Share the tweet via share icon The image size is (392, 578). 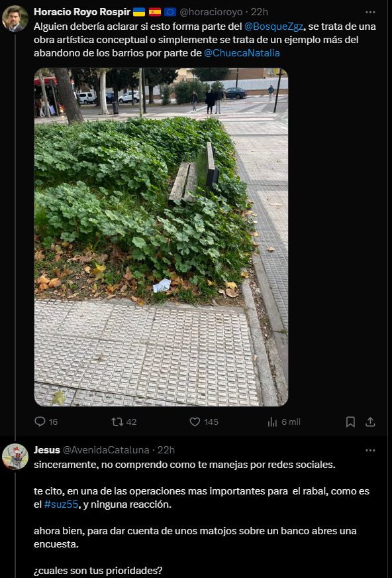point(370,422)
